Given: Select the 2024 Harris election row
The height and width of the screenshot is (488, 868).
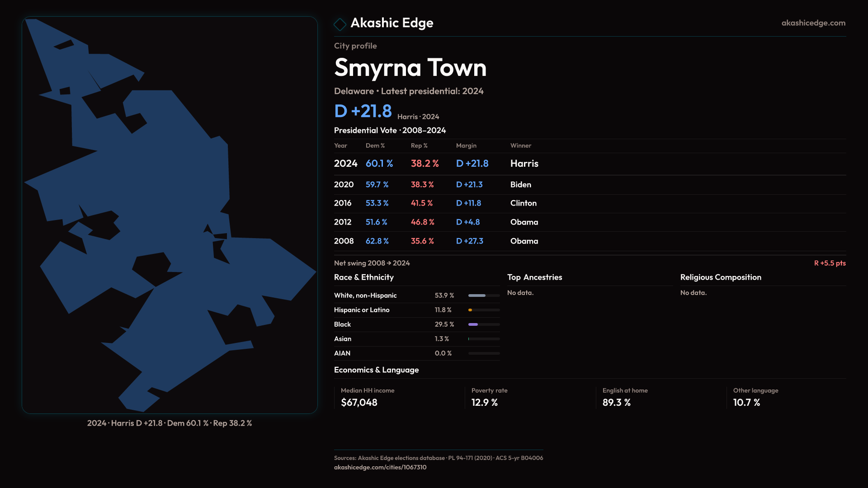Looking at the screenshot, I should tap(436, 164).
